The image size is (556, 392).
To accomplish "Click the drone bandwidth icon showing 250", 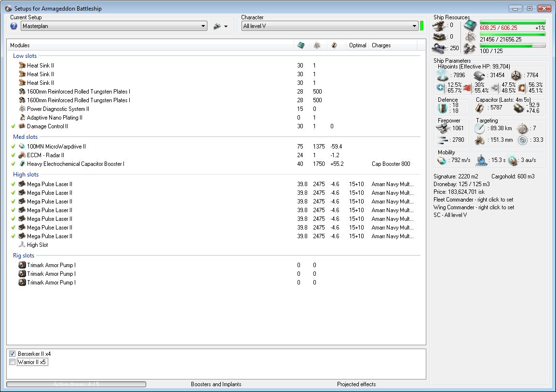I will 440,48.
